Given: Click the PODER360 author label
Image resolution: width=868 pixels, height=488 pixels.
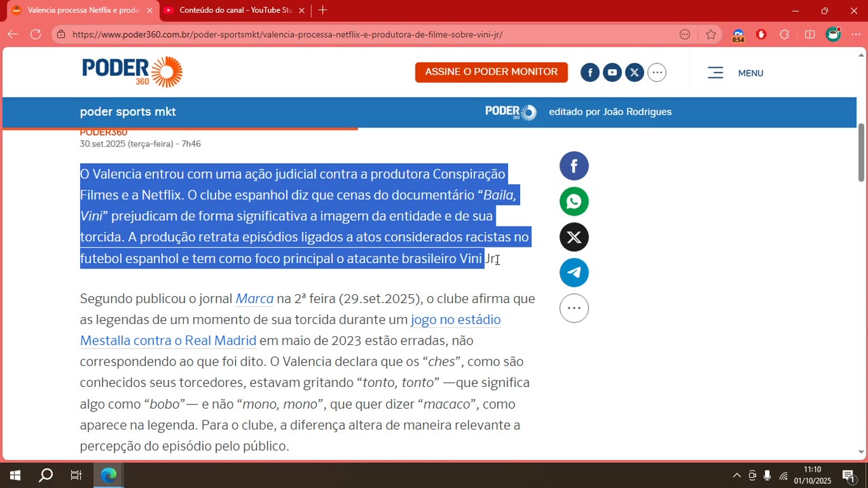Looking at the screenshot, I should tap(104, 132).
